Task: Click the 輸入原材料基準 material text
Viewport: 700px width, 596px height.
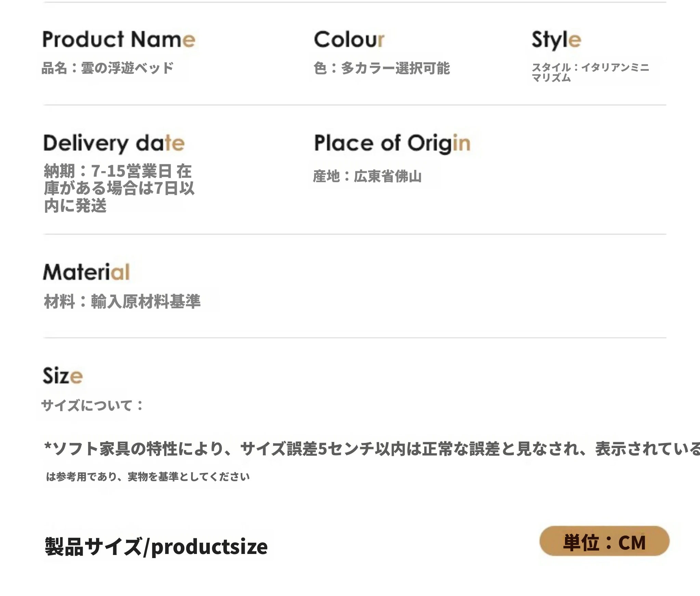Action: [x=122, y=301]
